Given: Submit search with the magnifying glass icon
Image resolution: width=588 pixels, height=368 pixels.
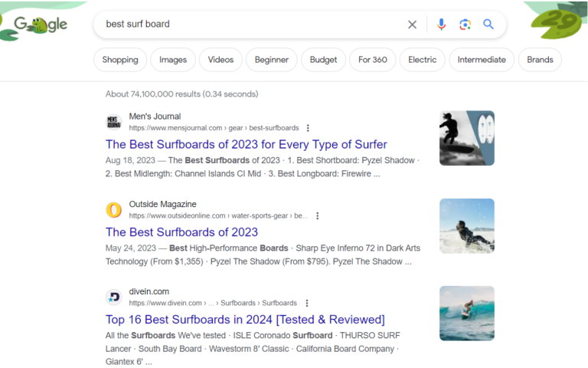Looking at the screenshot, I should point(488,24).
